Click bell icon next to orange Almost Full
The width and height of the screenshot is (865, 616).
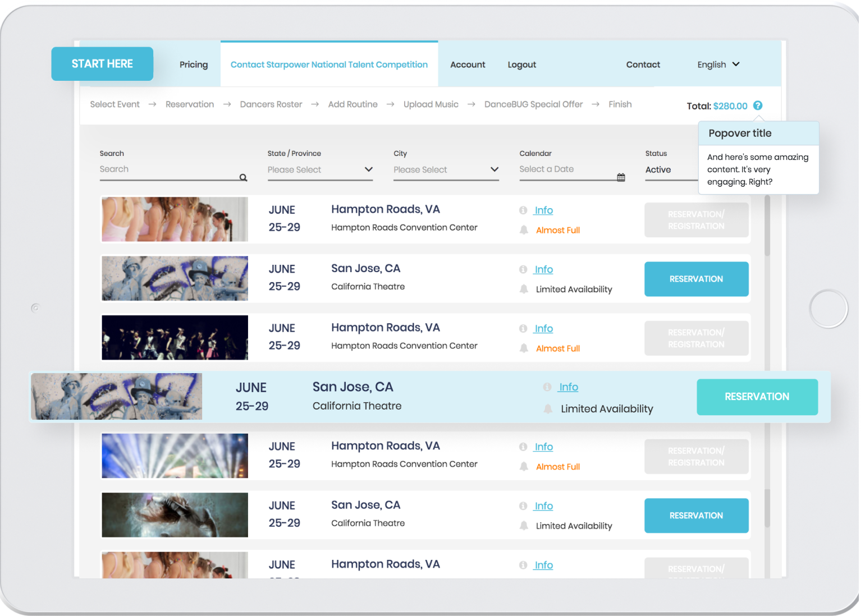(x=524, y=230)
